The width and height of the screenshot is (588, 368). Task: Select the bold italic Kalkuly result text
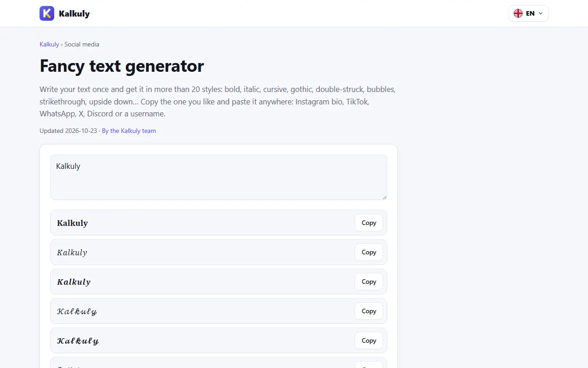(x=74, y=282)
